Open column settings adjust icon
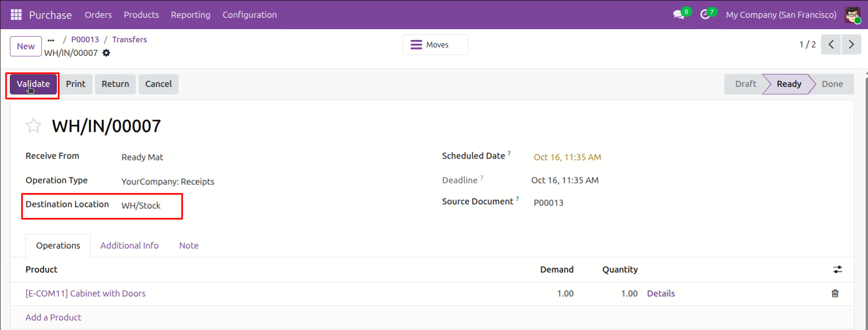Image resolution: width=868 pixels, height=330 pixels. click(x=837, y=269)
